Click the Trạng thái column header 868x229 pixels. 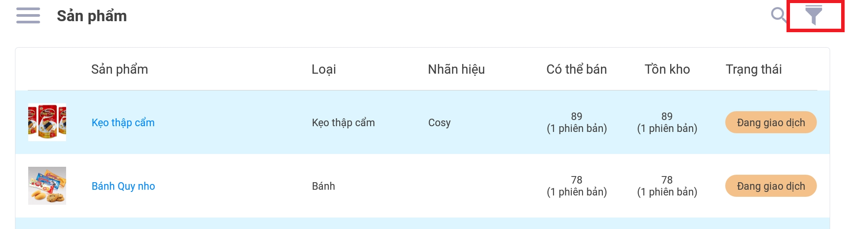(x=753, y=69)
